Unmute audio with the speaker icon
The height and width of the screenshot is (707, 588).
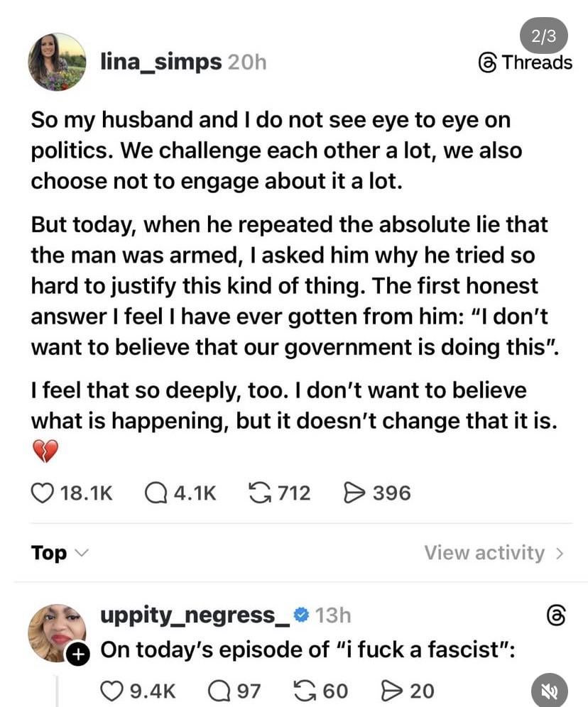tap(549, 690)
